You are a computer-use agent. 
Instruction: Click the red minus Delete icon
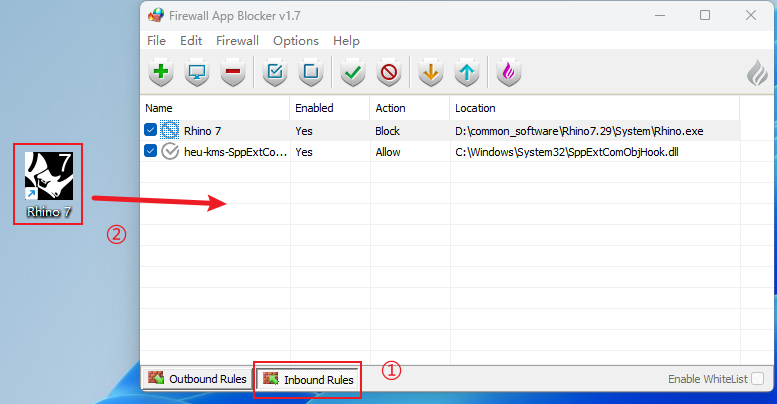(233, 72)
